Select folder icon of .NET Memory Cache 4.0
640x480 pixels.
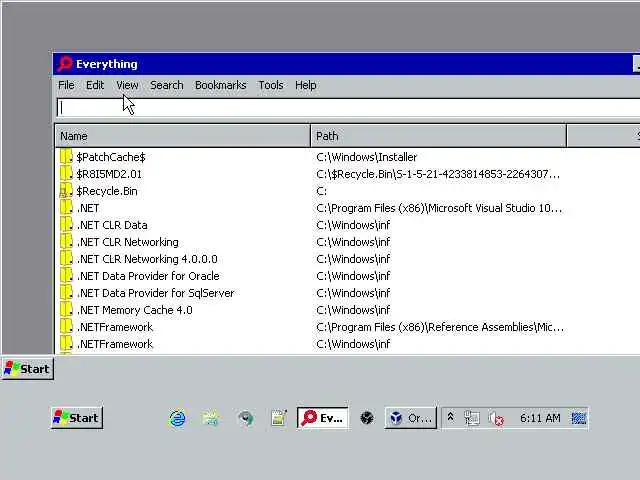coord(66,310)
